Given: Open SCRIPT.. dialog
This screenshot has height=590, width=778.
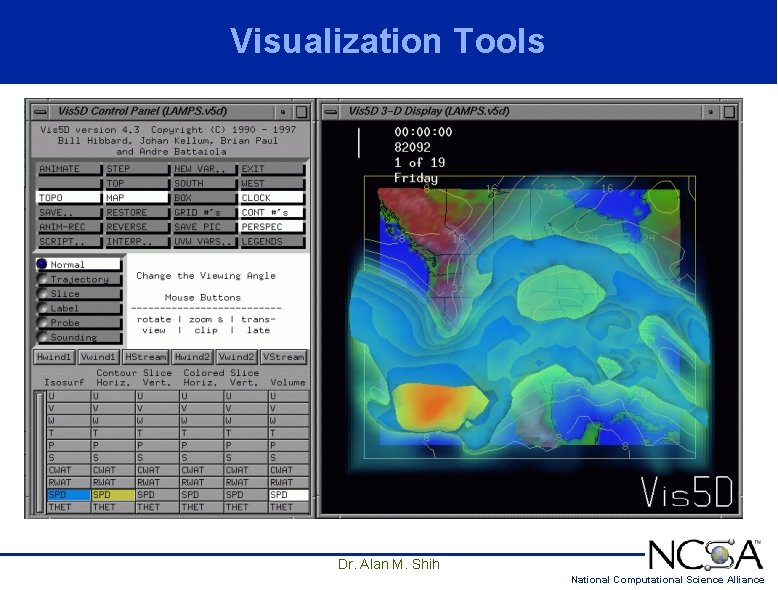Looking at the screenshot, I should (x=69, y=242).
